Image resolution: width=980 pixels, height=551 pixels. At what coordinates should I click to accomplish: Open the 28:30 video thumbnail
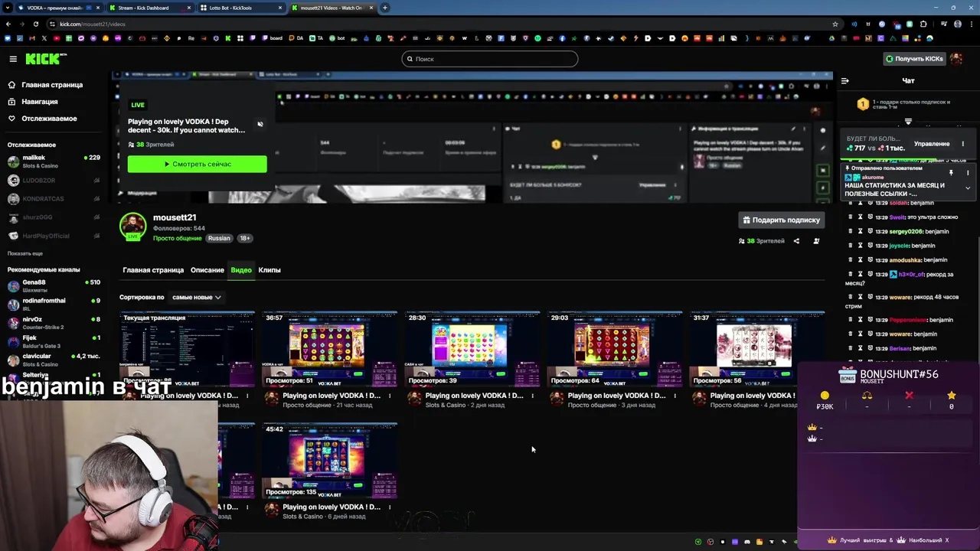472,349
